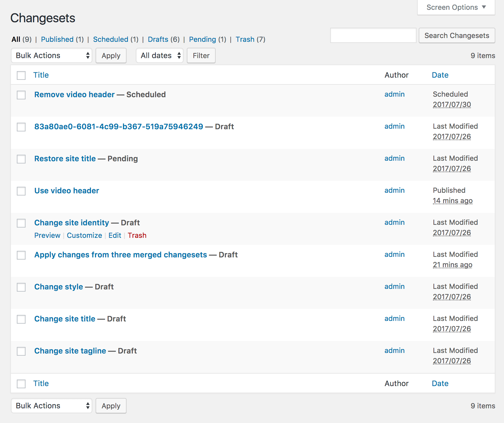The image size is (504, 423).
Task: Tick the select-all checkbox in the header
Action: (21, 75)
